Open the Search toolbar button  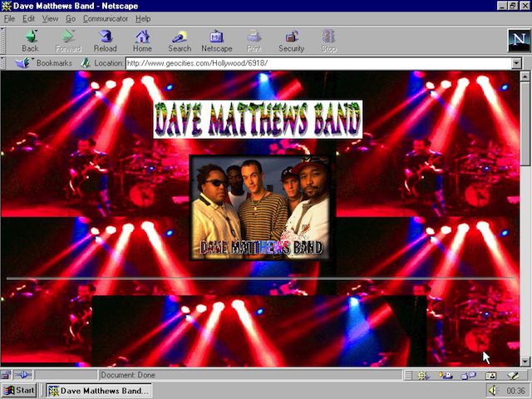[180, 41]
